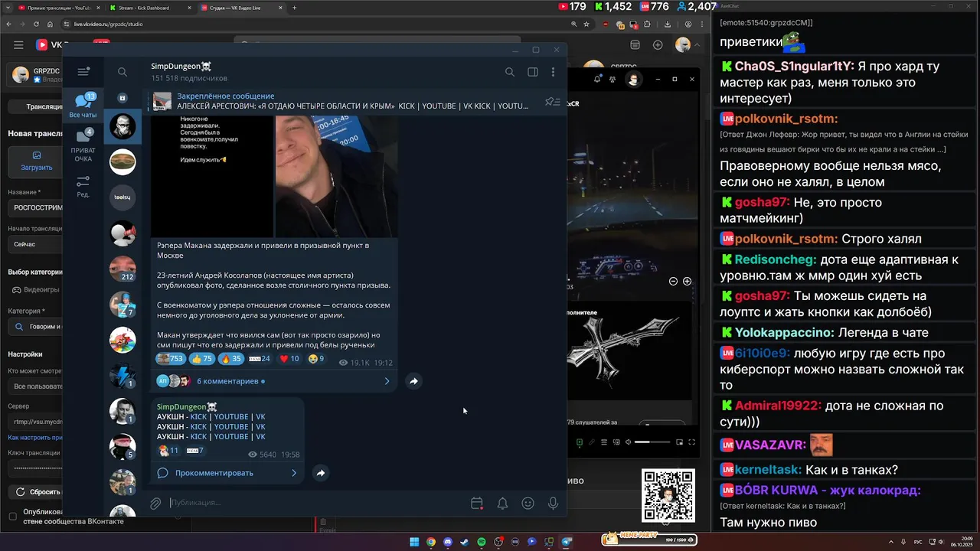
Task: Expand VK profile avatar dropdown
Action: pos(686,45)
